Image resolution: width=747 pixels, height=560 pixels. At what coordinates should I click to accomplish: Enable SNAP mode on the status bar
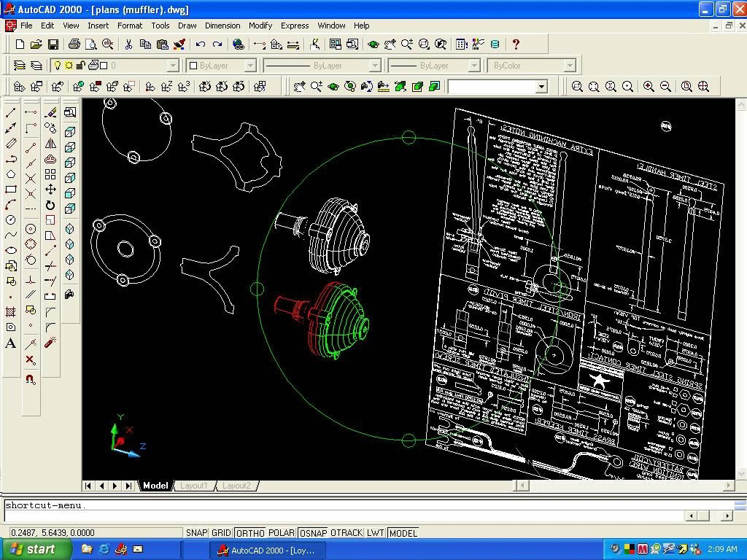pos(196,533)
